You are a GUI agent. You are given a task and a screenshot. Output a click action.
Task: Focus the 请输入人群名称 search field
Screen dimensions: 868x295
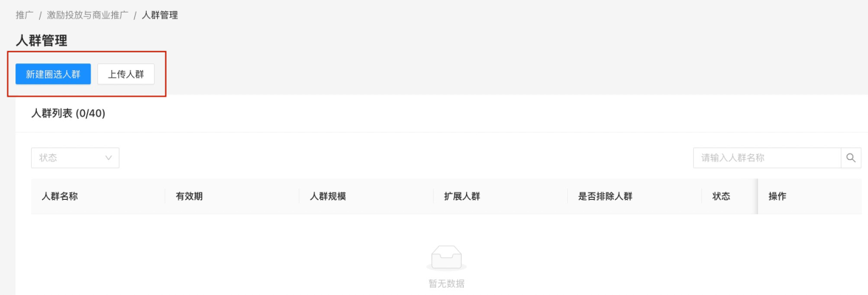[767, 158]
